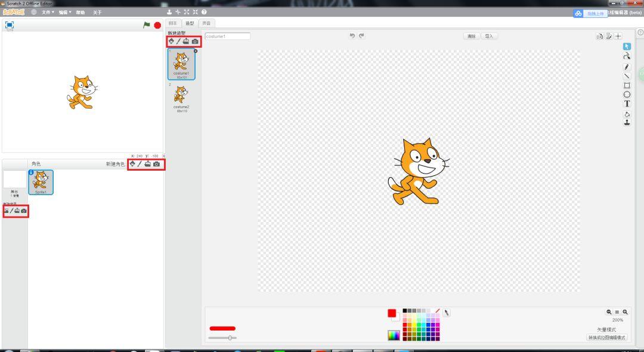Redo the paint edit
Viewport: 644px width, 352px height.
(361, 36)
